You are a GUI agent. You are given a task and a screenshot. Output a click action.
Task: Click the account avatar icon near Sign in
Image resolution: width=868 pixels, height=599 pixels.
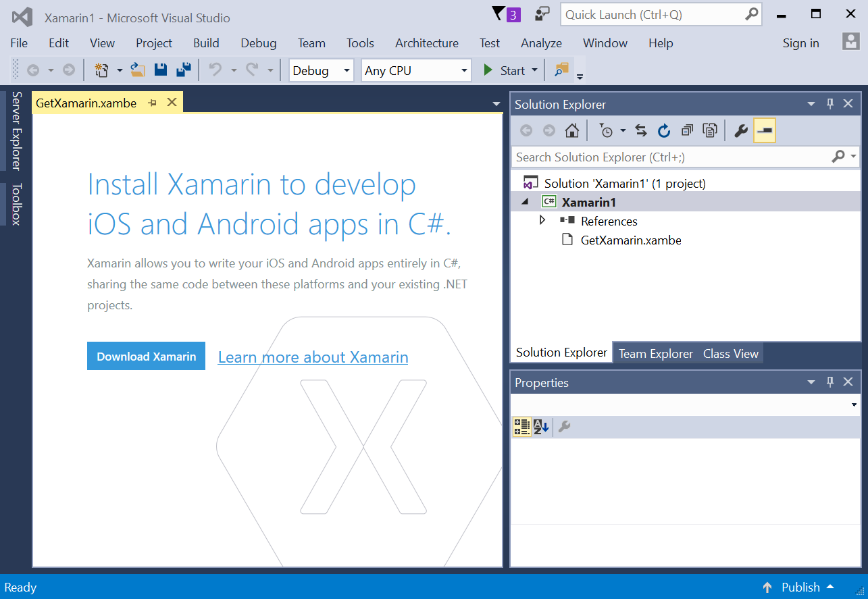click(x=850, y=42)
